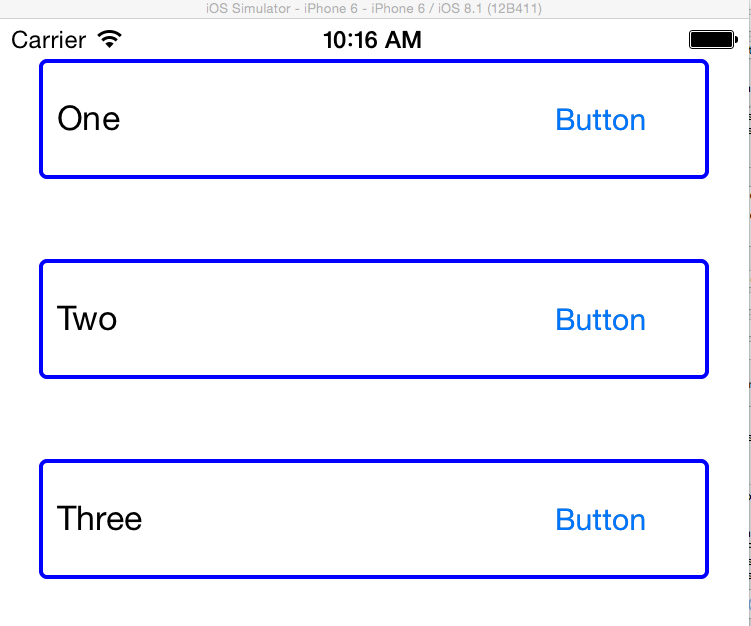Tap the Carrier label in status bar
This screenshot has width=751, height=626.
tap(49, 40)
